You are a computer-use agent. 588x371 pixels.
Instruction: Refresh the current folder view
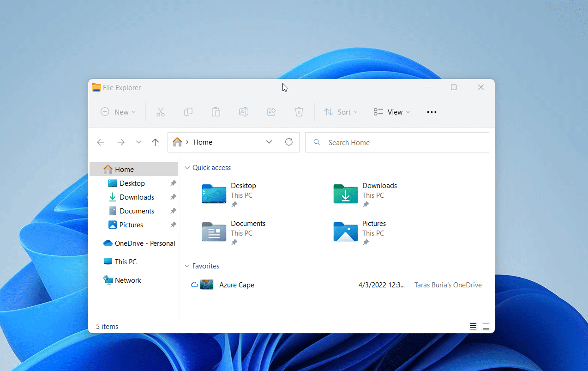click(289, 142)
